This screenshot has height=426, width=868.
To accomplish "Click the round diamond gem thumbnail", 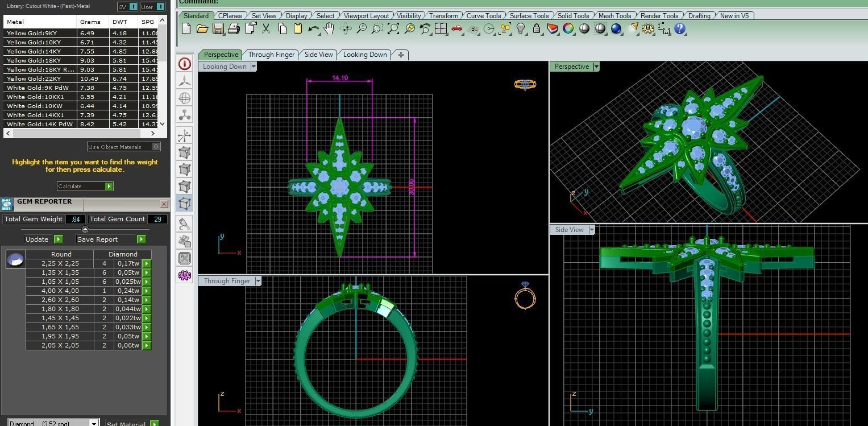I will click(15, 259).
